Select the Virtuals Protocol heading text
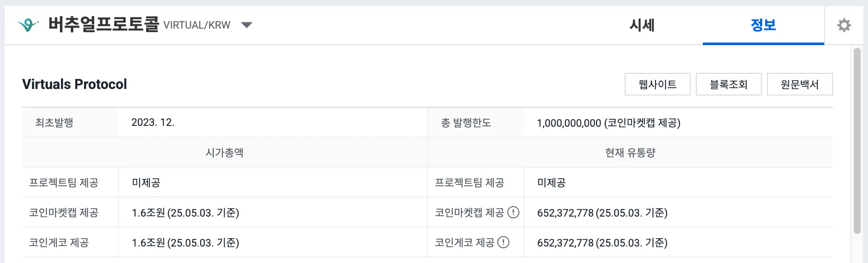 pos(75,84)
